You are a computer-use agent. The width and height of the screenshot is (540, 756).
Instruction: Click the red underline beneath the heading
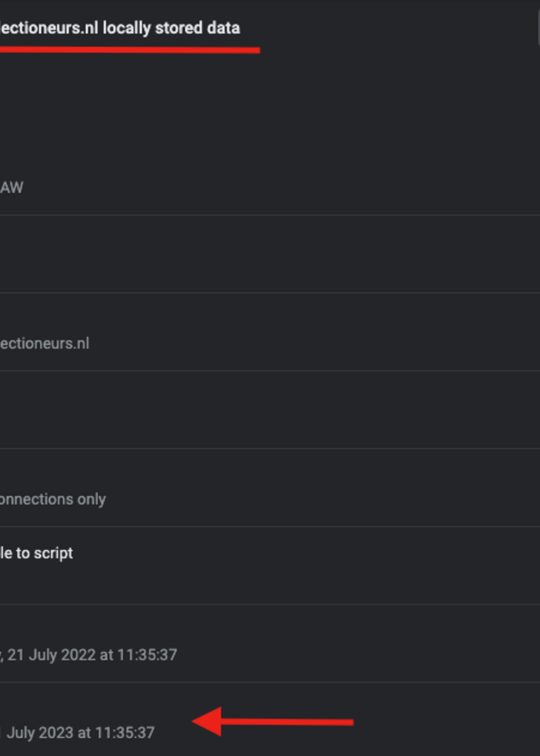pyautogui.click(x=130, y=50)
